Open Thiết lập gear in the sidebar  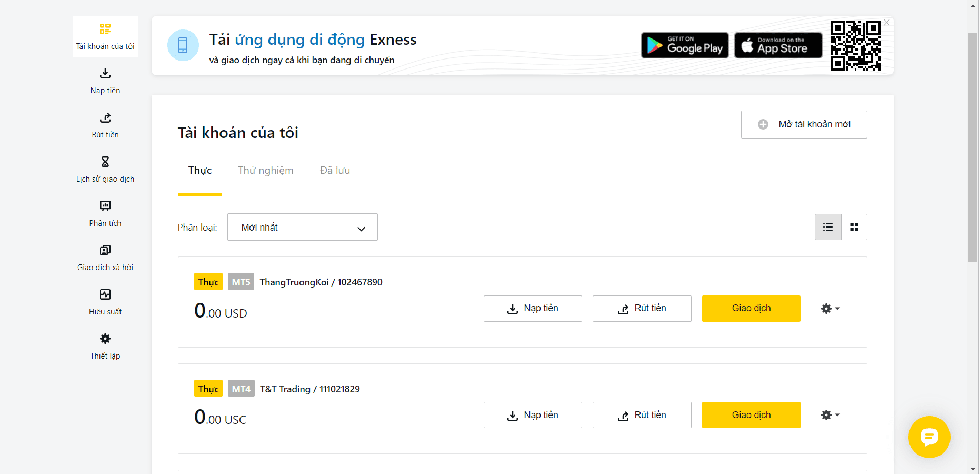[105, 339]
